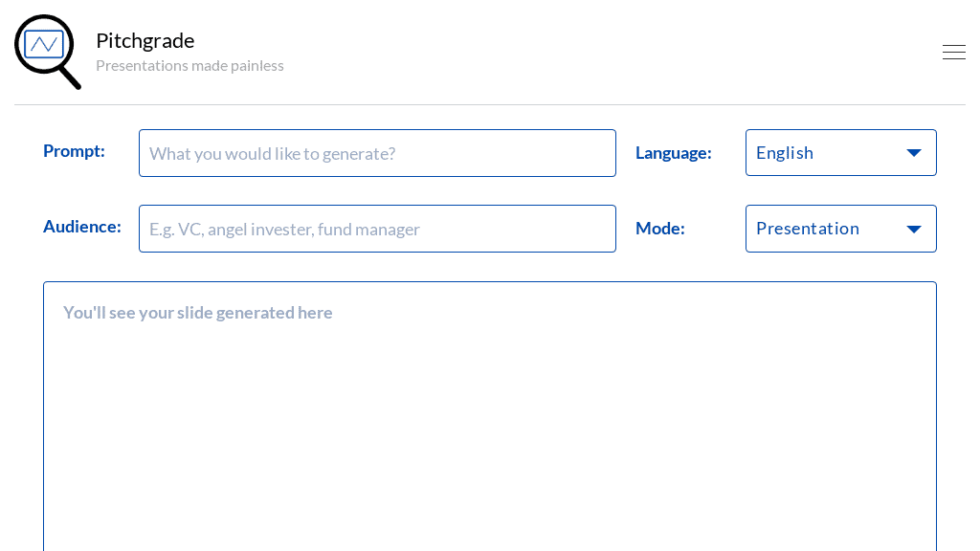Expand the Mode dropdown arrow

tap(914, 229)
